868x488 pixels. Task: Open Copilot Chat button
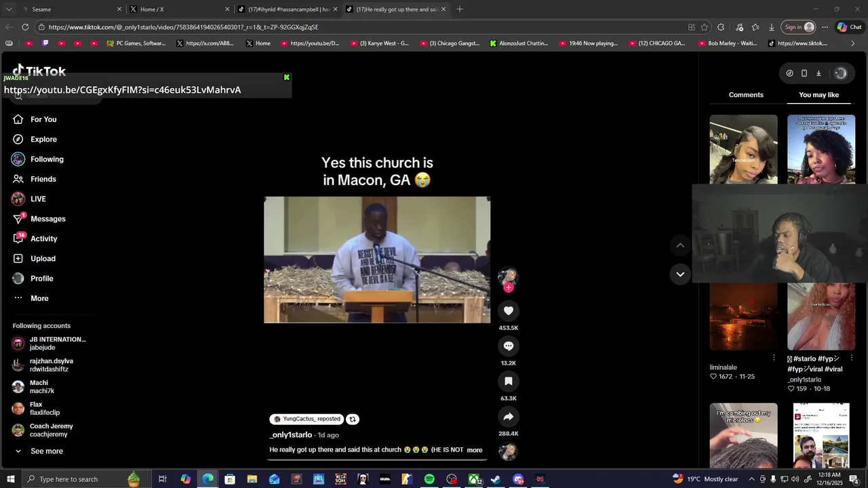coord(849,27)
